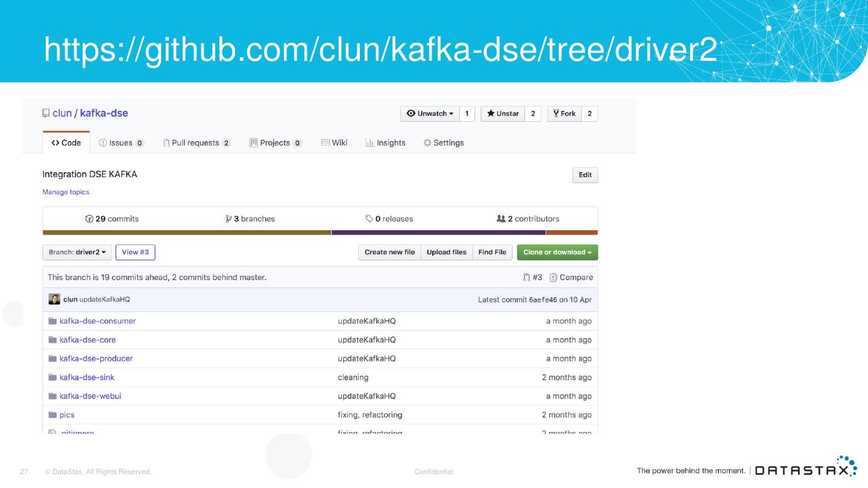The width and height of the screenshot is (868, 488).
Task: Open the kafka-dse repository name link
Action: click(104, 113)
